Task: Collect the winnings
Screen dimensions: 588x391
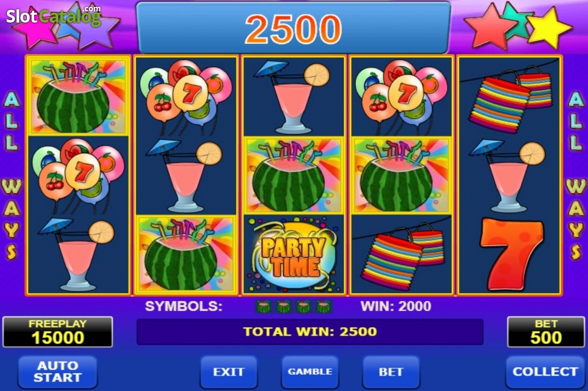Action: [x=545, y=372]
